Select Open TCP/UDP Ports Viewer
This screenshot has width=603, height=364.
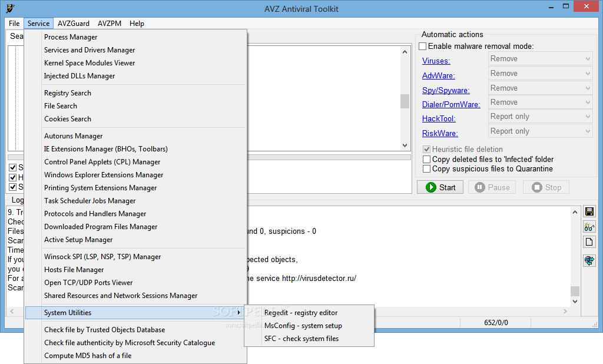(135, 283)
